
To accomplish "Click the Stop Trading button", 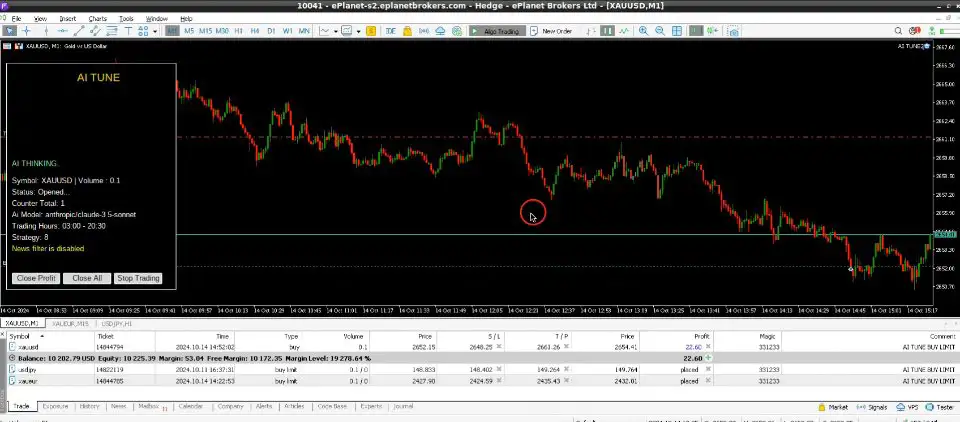I will click(138, 278).
